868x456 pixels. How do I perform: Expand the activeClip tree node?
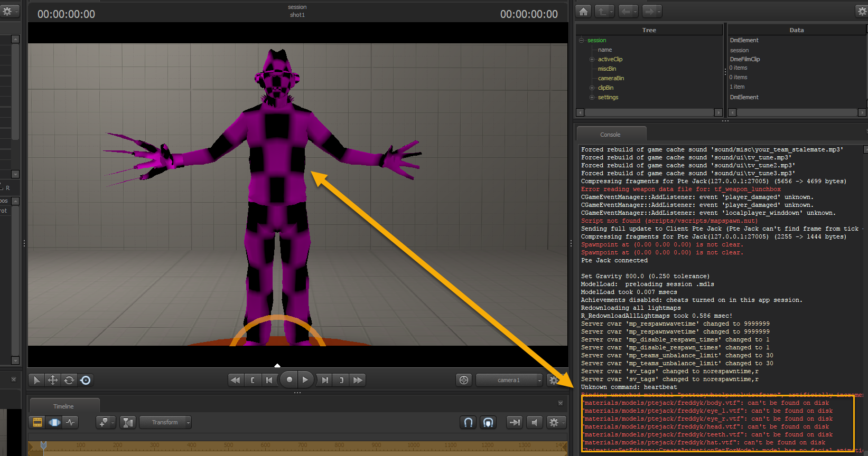[592, 59]
